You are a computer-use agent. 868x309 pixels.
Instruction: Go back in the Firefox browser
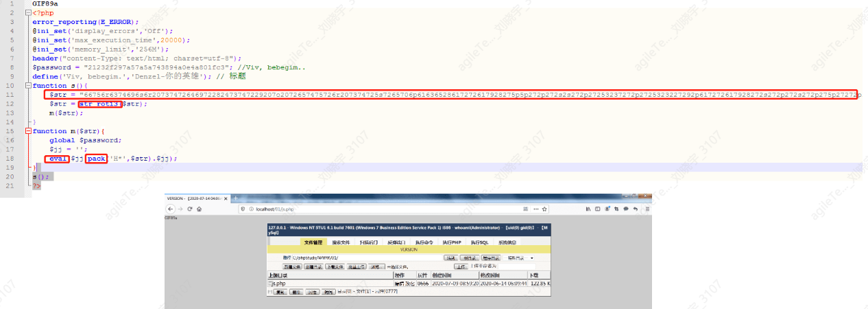[x=170, y=209]
